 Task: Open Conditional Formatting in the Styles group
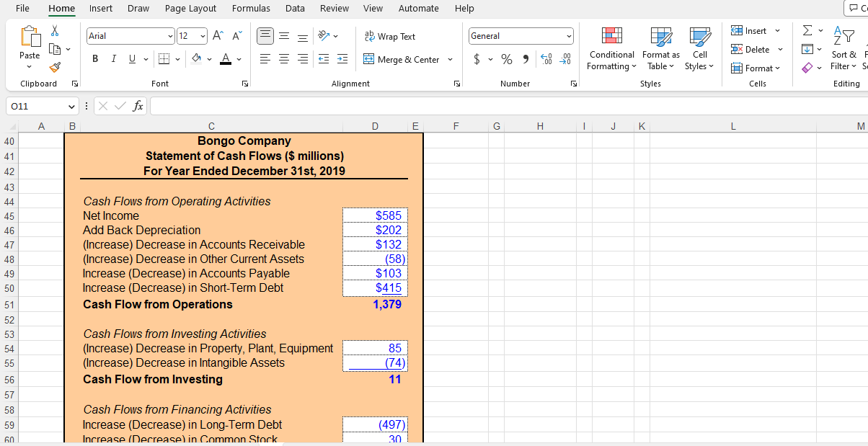pos(611,49)
